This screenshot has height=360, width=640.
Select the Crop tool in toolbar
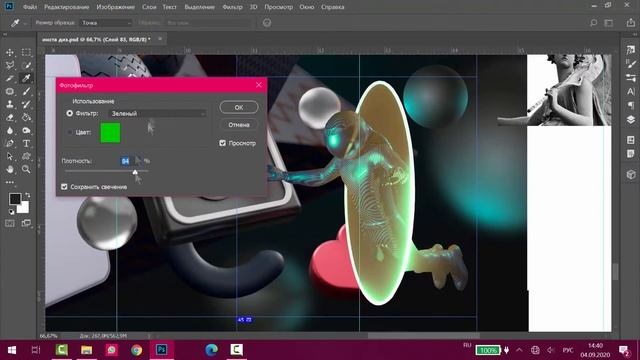click(10, 78)
